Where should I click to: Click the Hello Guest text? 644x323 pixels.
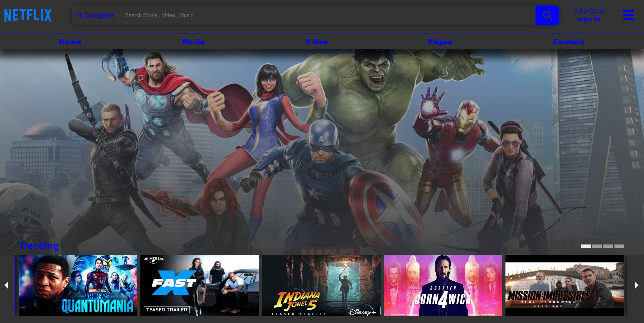[x=589, y=11]
